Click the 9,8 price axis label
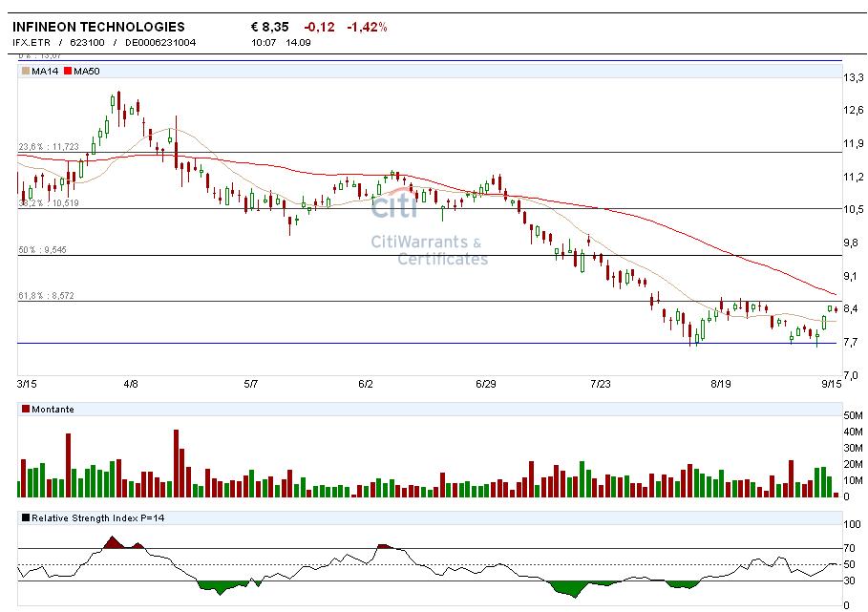868x612 pixels. pyautogui.click(x=851, y=243)
